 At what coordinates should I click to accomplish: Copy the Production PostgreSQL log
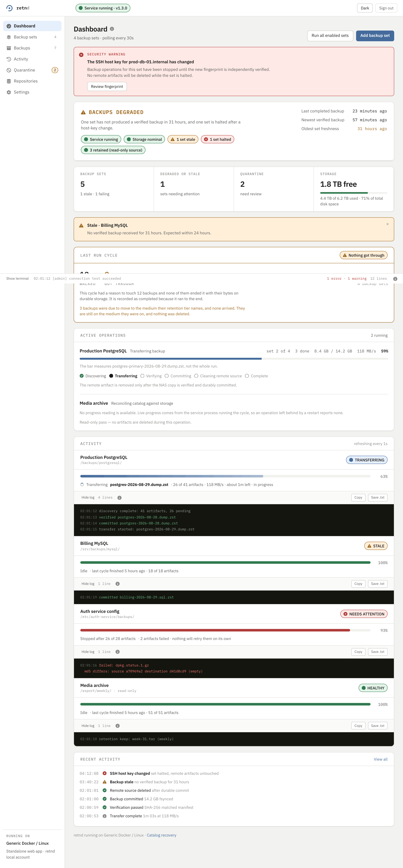[x=358, y=498]
